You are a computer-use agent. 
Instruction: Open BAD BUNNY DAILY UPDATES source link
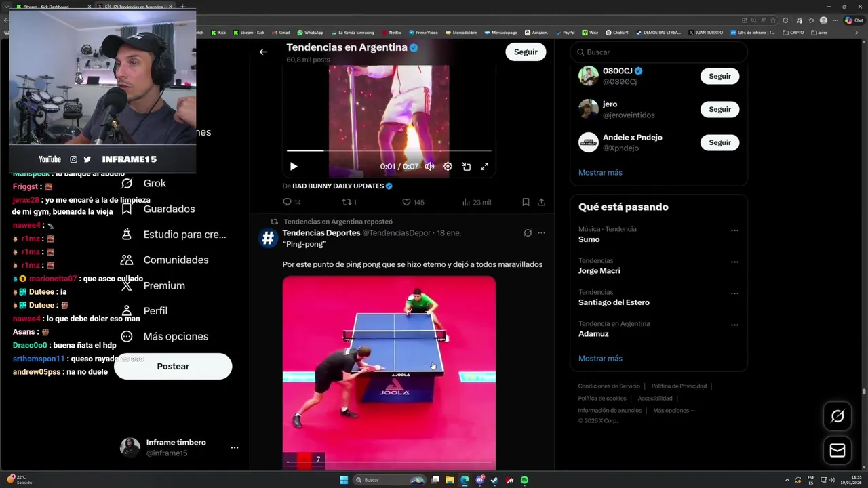pos(342,186)
